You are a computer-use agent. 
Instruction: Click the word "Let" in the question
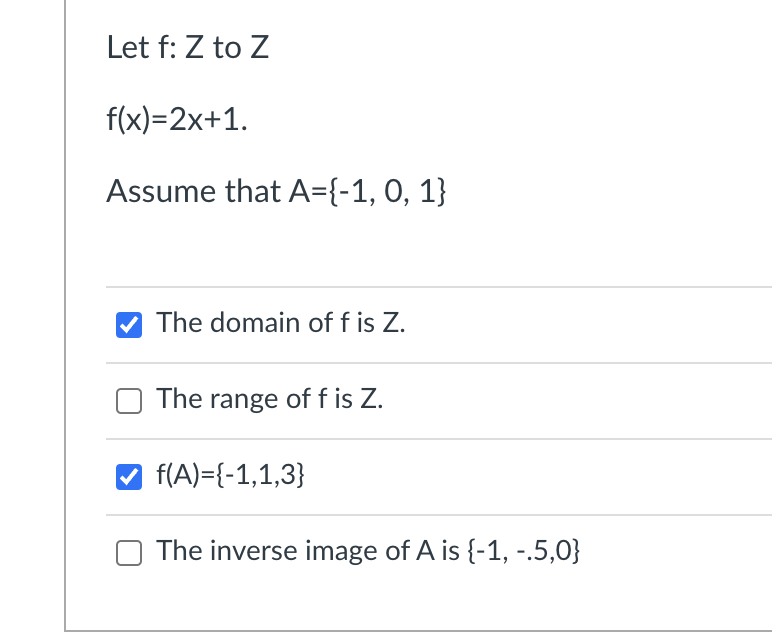pyautogui.click(x=128, y=47)
